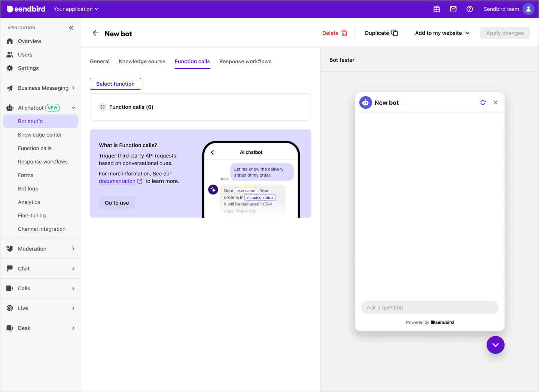Open Settings in sidebar

coord(40,68)
